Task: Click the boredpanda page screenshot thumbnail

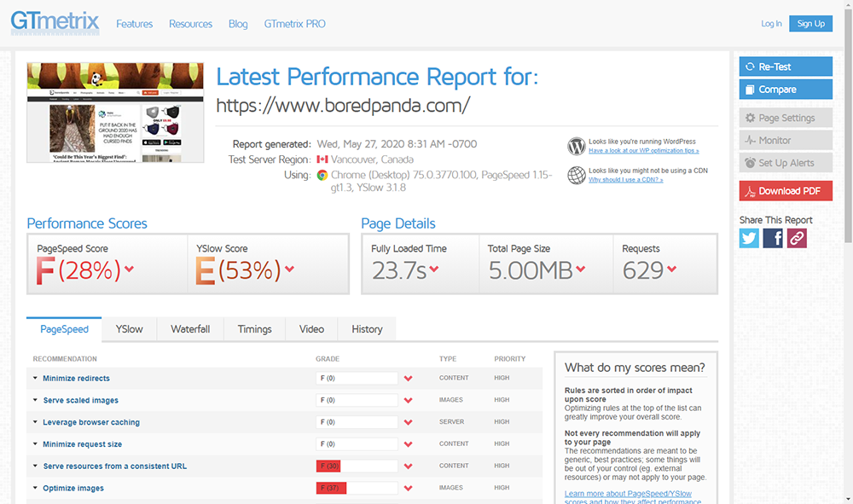Action: click(115, 113)
